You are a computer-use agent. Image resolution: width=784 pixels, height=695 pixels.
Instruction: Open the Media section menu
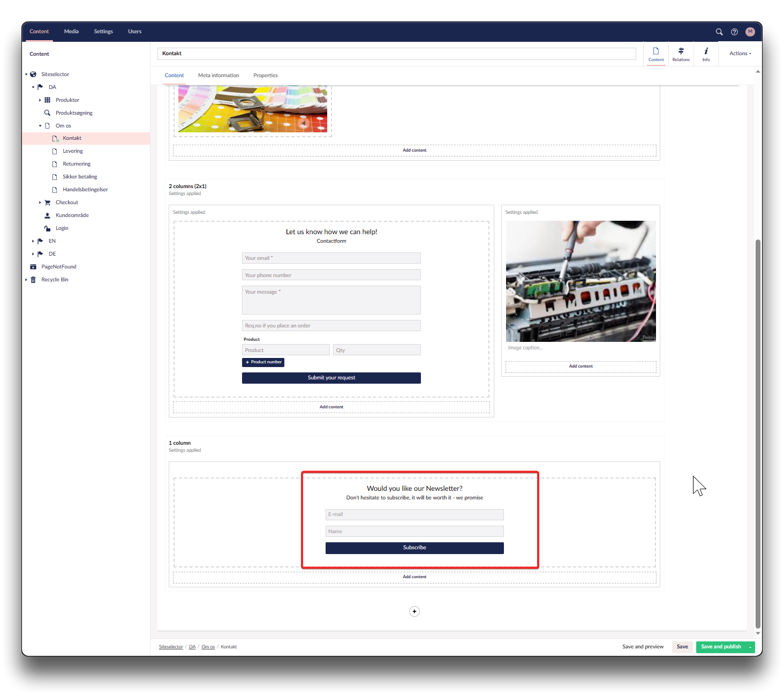(71, 32)
